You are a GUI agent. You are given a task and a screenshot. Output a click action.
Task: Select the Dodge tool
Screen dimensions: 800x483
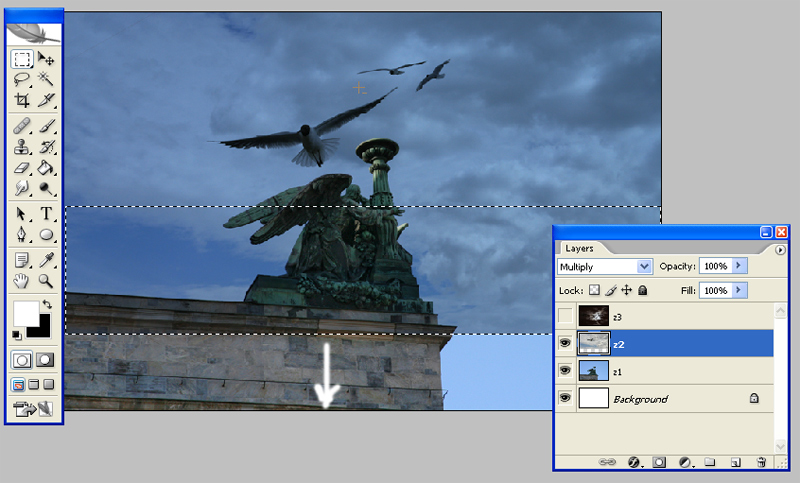[46, 189]
